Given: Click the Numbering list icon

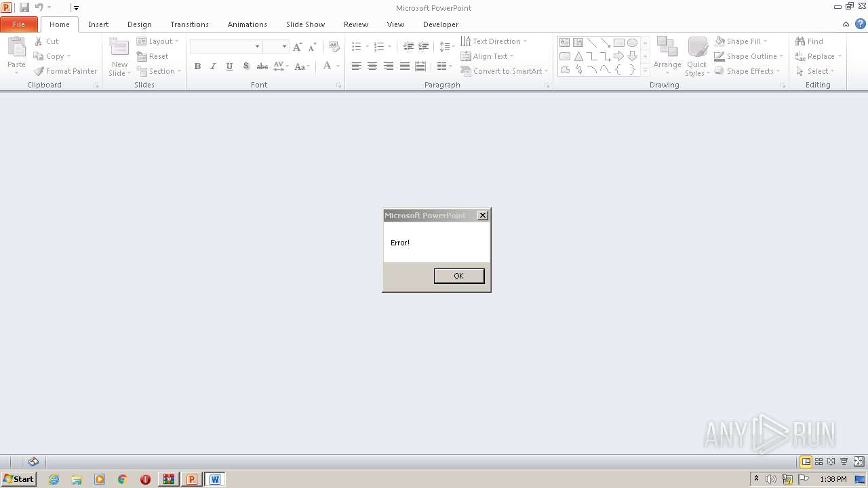Looking at the screenshot, I should tap(379, 47).
